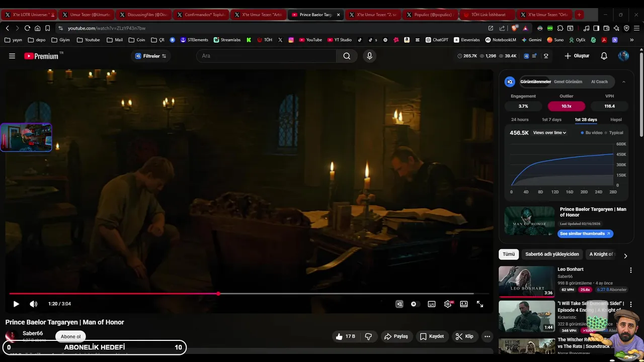This screenshot has width=644, height=362.
Task: Enter fullscreen mode in player
Action: [x=480, y=304]
